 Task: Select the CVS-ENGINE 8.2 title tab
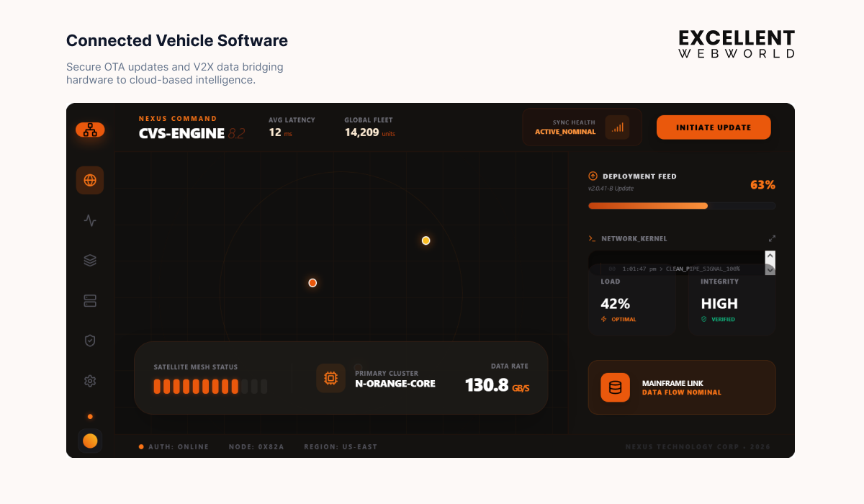click(181, 133)
